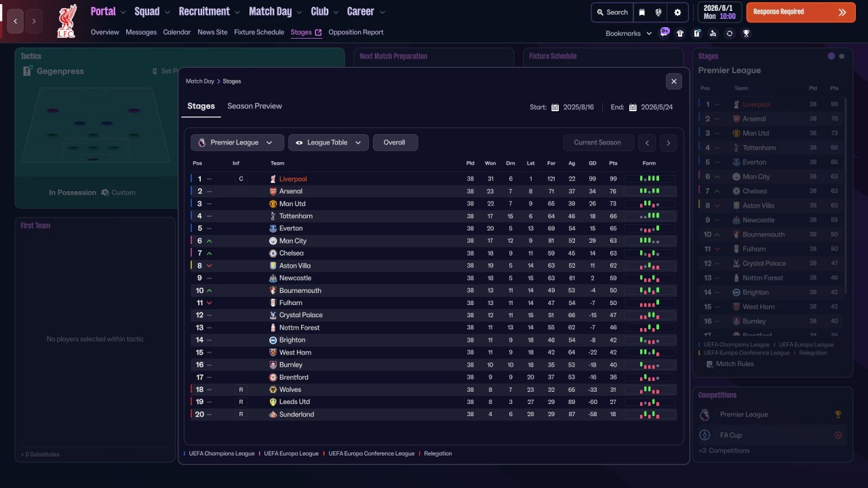Open the Premier League competition dropdown
This screenshot has height=488, width=868.
tap(237, 142)
